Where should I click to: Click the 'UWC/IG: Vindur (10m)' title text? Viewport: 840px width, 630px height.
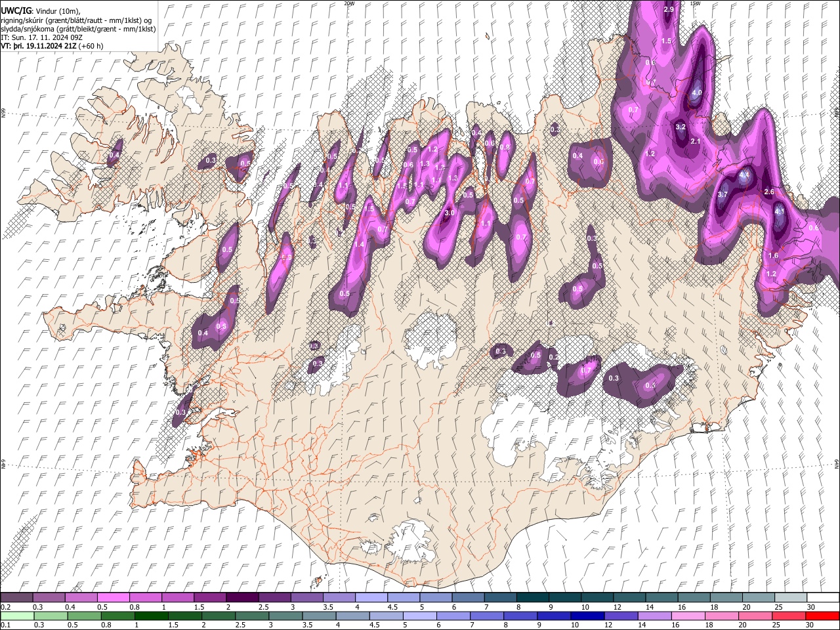click(41, 11)
